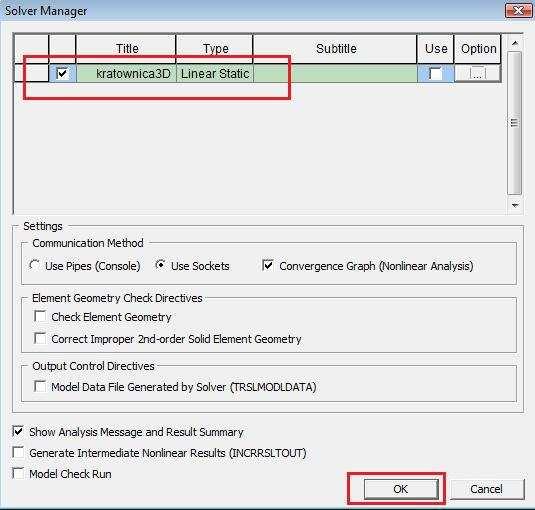This screenshot has height=510, width=535.
Task: Select the Linear Static type cell
Action: pyautogui.click(x=215, y=73)
